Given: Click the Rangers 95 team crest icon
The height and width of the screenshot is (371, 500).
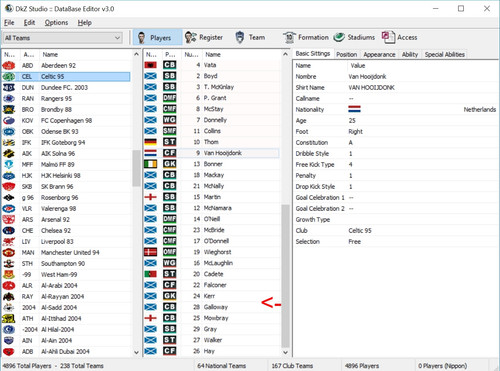Looking at the screenshot, I should point(9,99).
